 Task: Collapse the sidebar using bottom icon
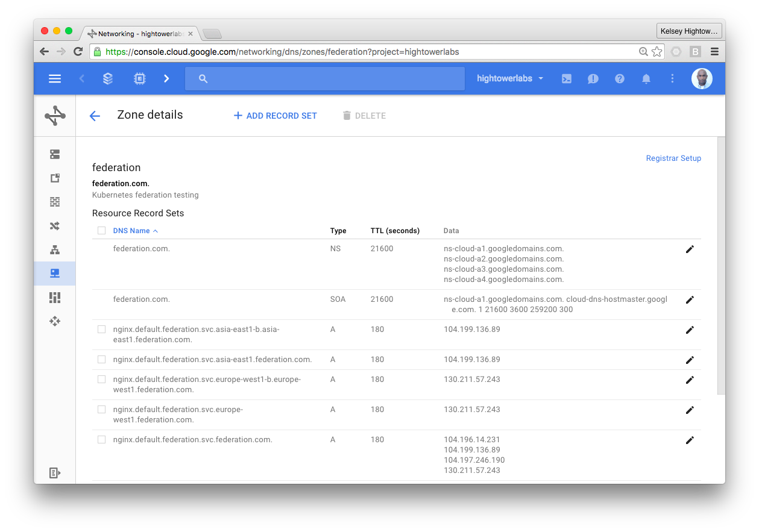click(55, 473)
